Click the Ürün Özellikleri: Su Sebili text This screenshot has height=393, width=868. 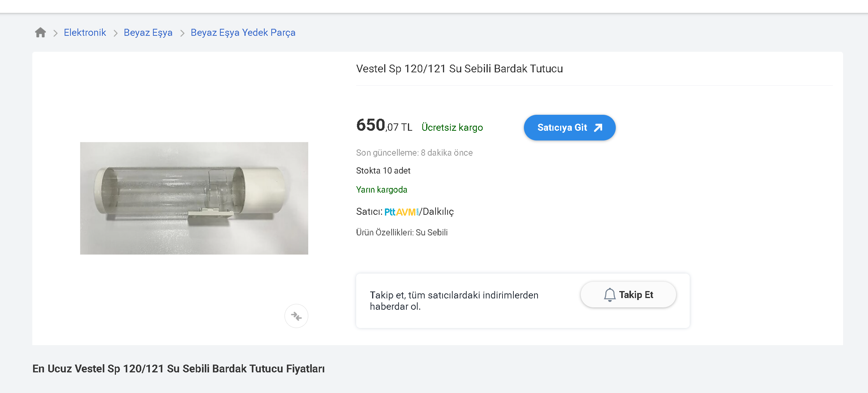[402, 233]
